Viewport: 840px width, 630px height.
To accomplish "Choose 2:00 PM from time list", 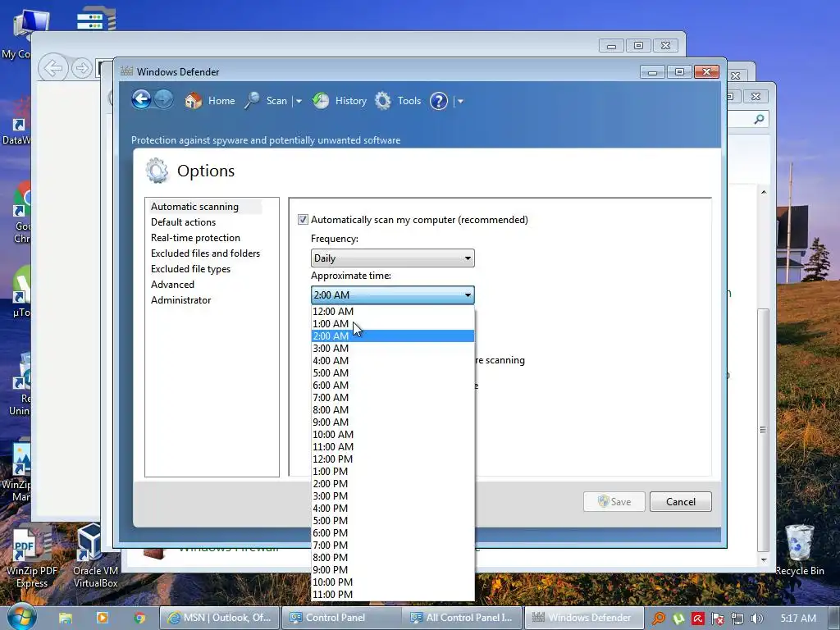I will pos(393,484).
